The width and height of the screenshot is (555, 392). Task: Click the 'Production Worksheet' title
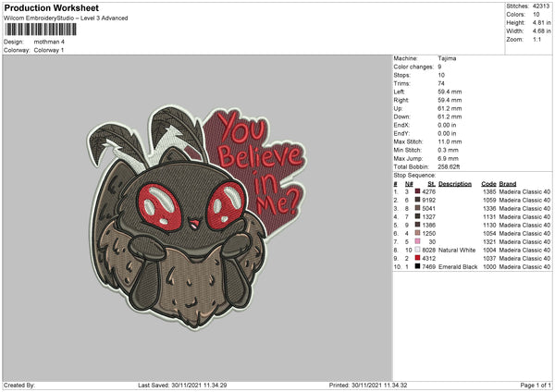[x=51, y=7]
